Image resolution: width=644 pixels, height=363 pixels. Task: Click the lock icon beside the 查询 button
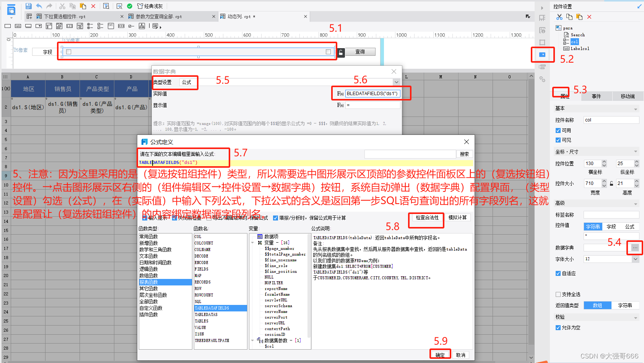pyautogui.click(x=341, y=53)
